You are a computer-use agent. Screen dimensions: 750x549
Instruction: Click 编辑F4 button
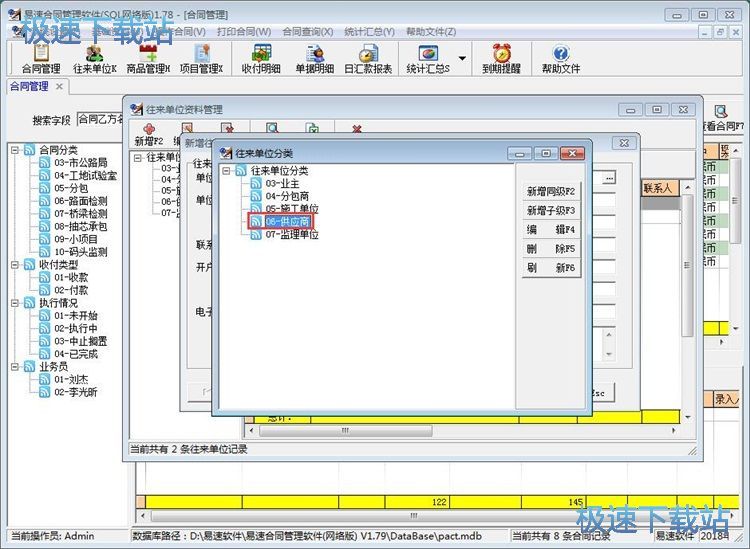click(x=551, y=230)
